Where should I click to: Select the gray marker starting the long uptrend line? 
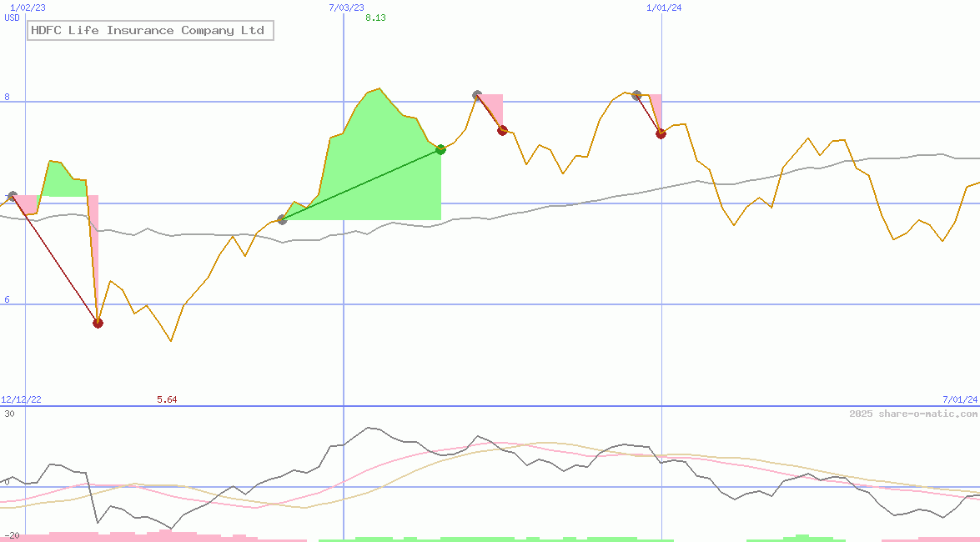[x=282, y=220]
